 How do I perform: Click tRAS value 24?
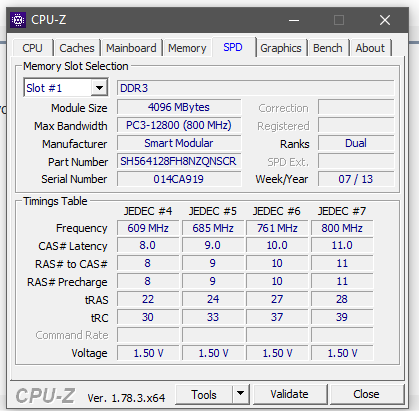click(x=213, y=299)
